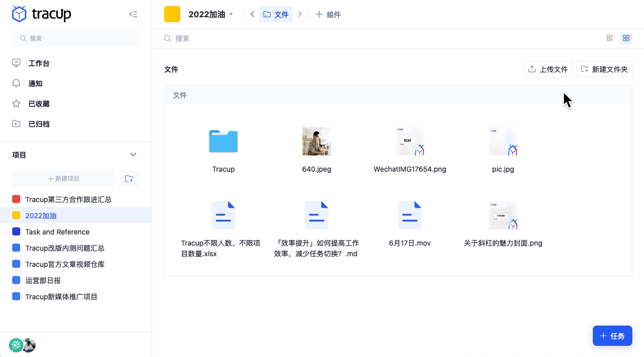Collapse the 项目 section chevron
Screen dimensions: 644x357
133,154
